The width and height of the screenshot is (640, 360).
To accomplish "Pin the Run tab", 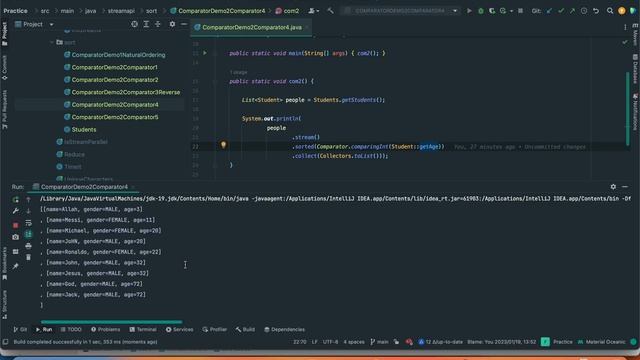I will pyautogui.click(x=16, y=266).
